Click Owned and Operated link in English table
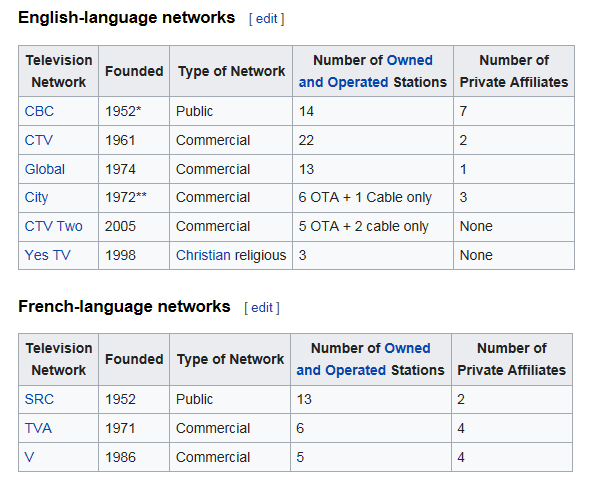The image size is (602, 486). 366,71
